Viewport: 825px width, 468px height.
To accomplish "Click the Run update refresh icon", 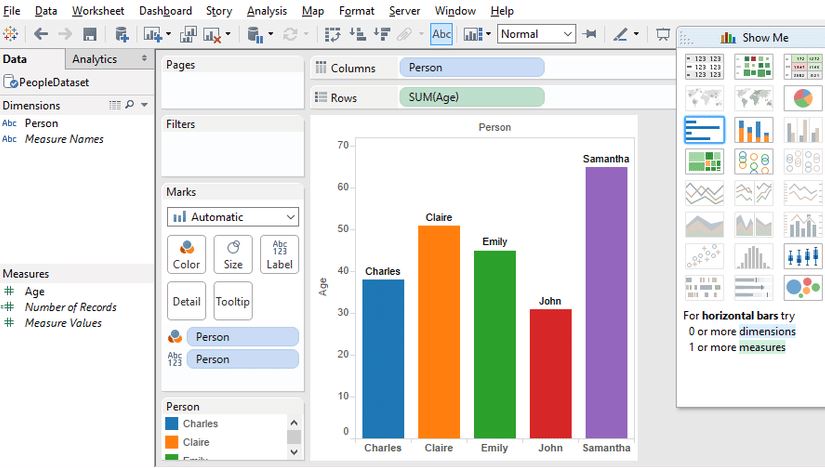I will click(x=290, y=34).
